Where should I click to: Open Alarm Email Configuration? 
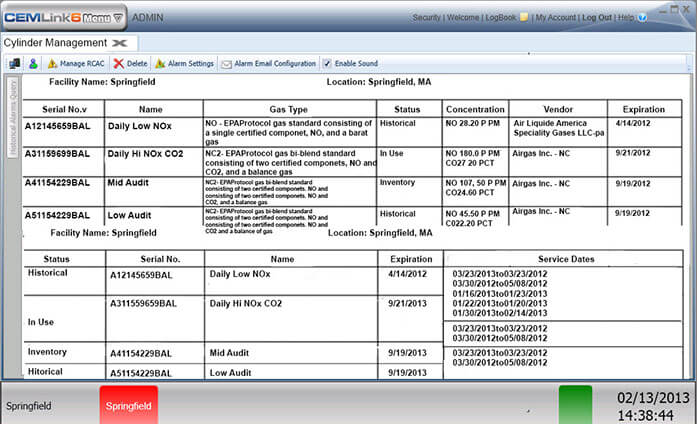[269, 64]
